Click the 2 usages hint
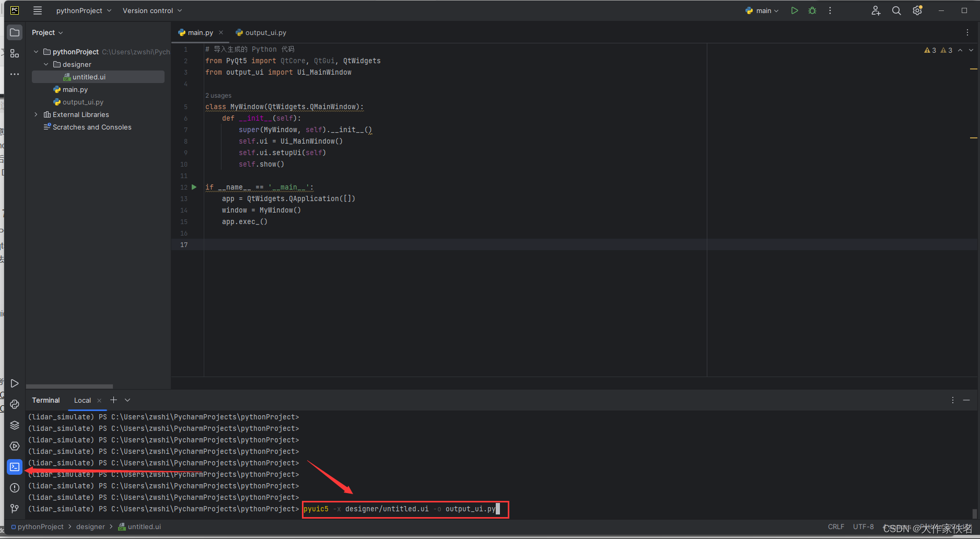 (218, 96)
